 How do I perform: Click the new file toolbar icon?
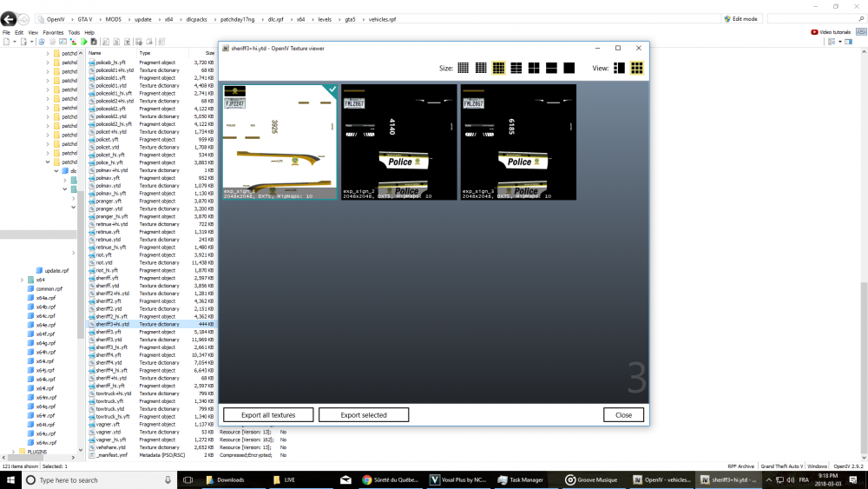click(7, 42)
